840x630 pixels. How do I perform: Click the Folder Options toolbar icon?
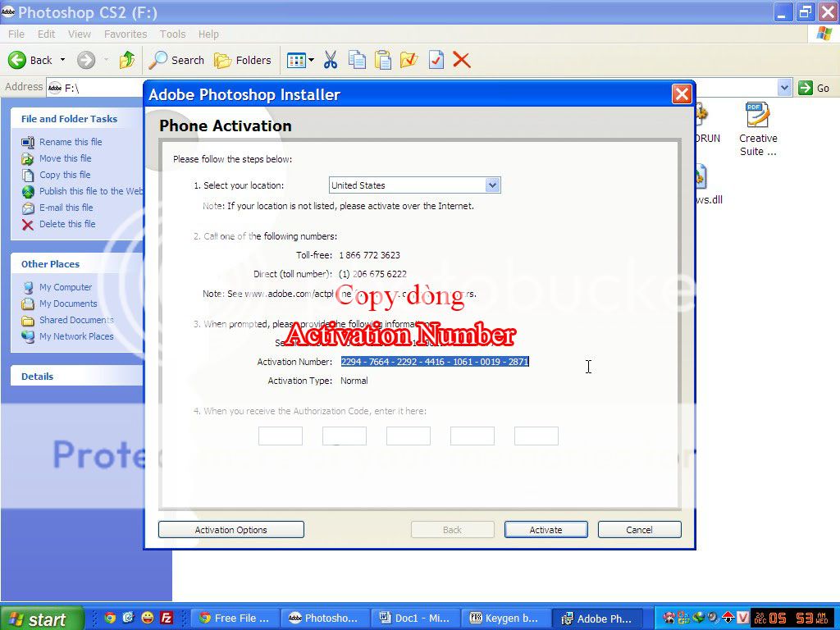pyautogui.click(x=409, y=60)
